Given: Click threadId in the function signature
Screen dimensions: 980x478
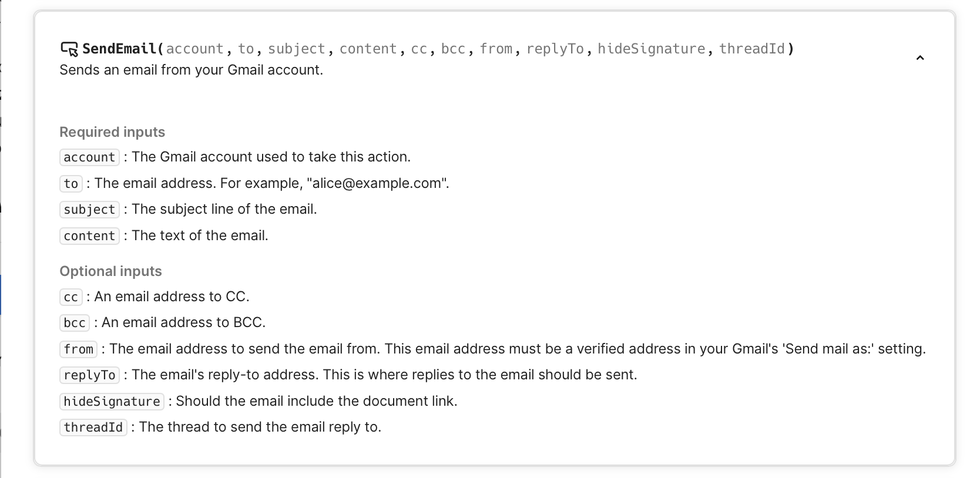Looking at the screenshot, I should pos(751,49).
